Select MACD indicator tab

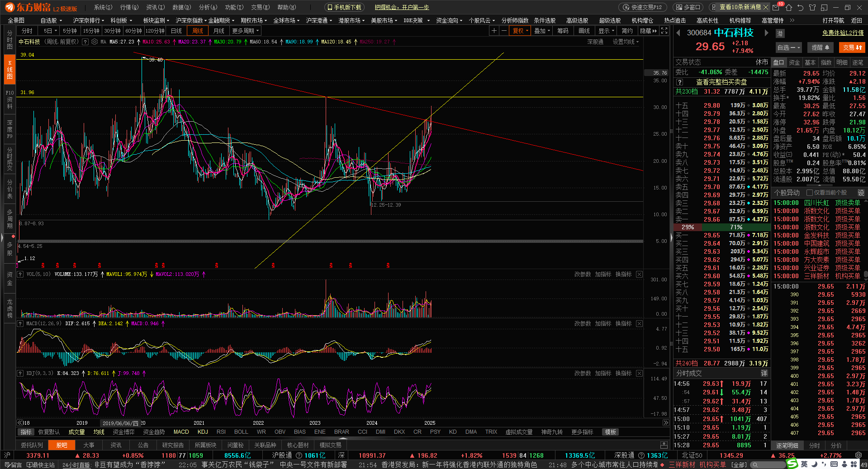coord(181,432)
